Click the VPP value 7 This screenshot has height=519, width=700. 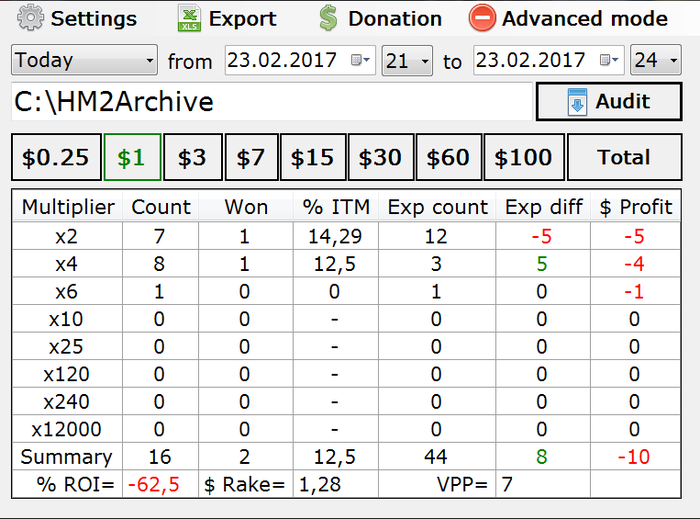[x=507, y=485]
